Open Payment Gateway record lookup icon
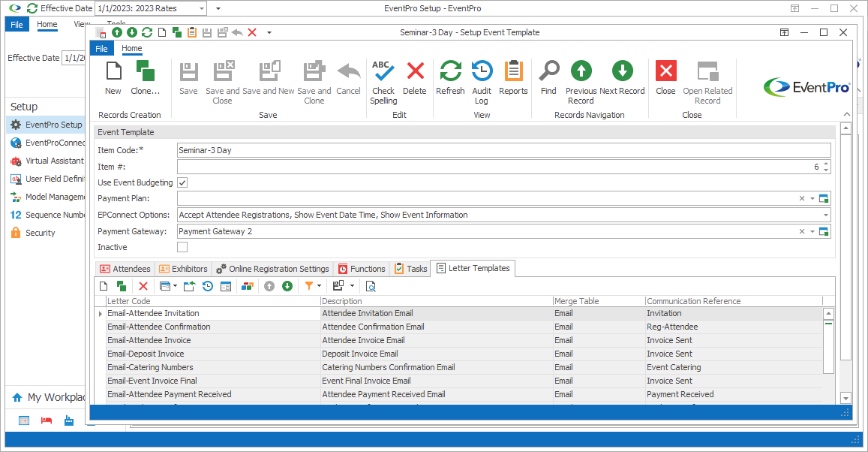The height and width of the screenshot is (452, 868). 824,231
